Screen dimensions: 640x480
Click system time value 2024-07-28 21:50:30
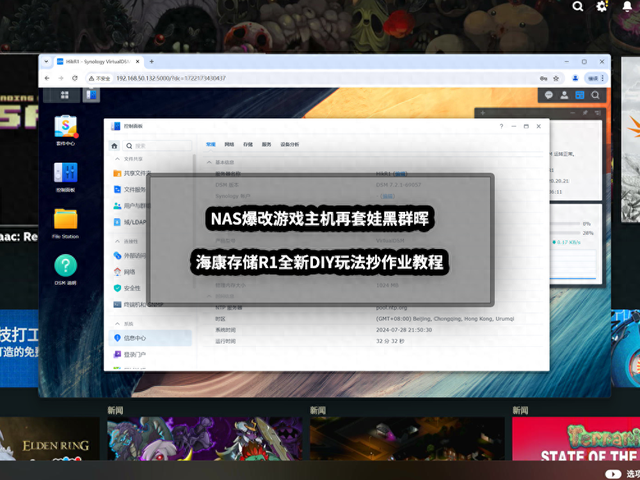click(x=404, y=330)
